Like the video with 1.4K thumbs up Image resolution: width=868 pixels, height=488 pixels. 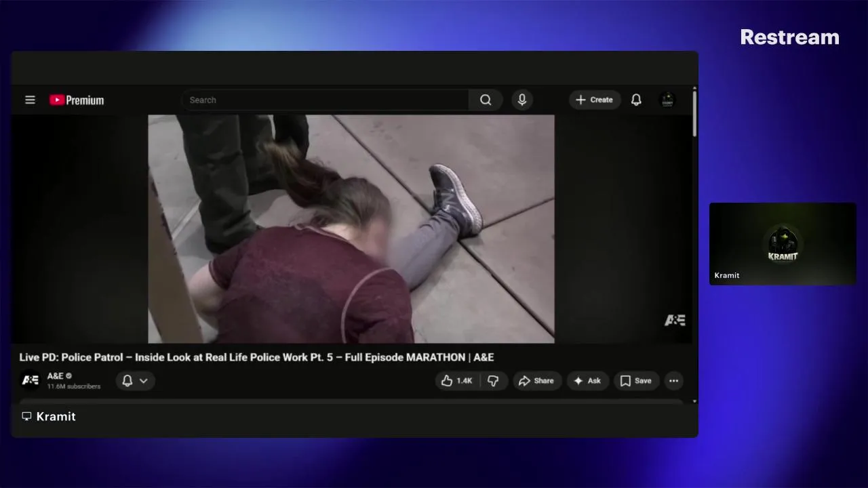tap(457, 381)
